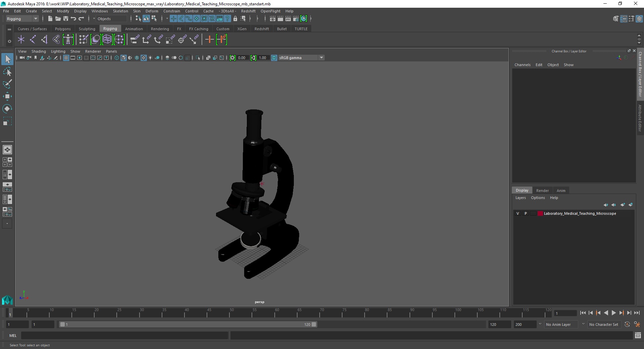The image size is (644, 349).
Task: Toggle wireframe shading in viewport toolbar
Action: click(117, 58)
